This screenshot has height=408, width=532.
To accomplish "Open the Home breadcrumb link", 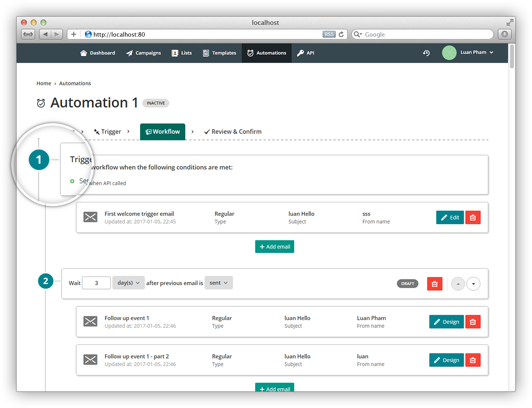I will (43, 83).
